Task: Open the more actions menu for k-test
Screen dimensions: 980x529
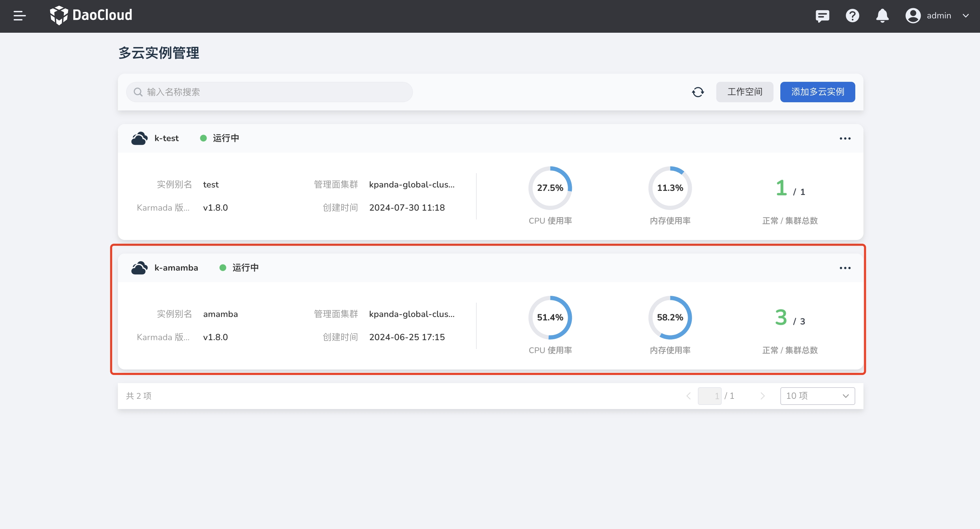Action: [845, 138]
